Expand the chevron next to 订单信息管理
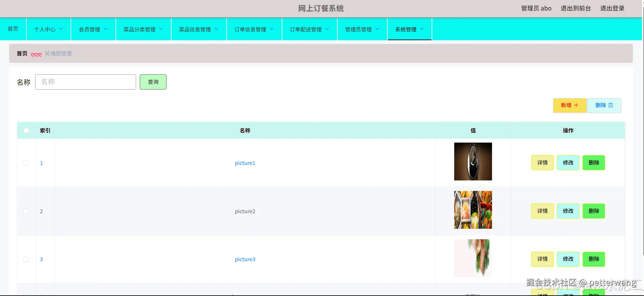 (x=272, y=29)
